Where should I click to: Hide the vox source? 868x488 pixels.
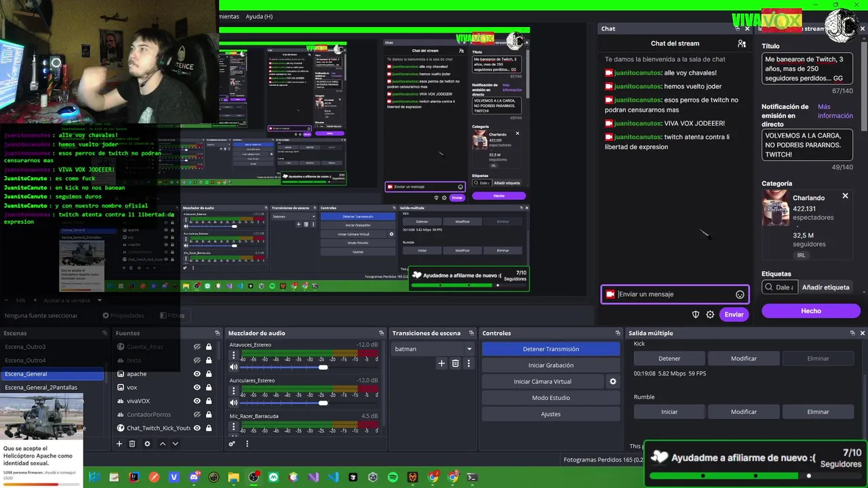197,388
